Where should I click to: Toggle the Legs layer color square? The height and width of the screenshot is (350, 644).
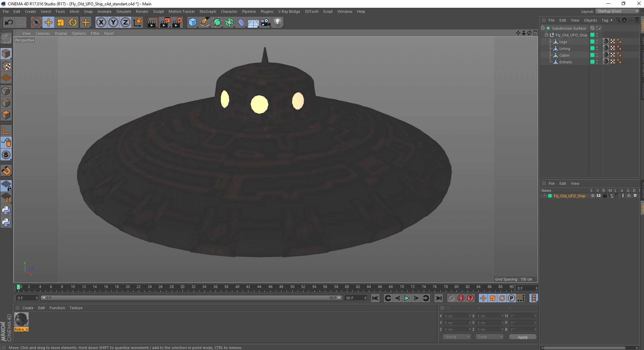pos(592,41)
